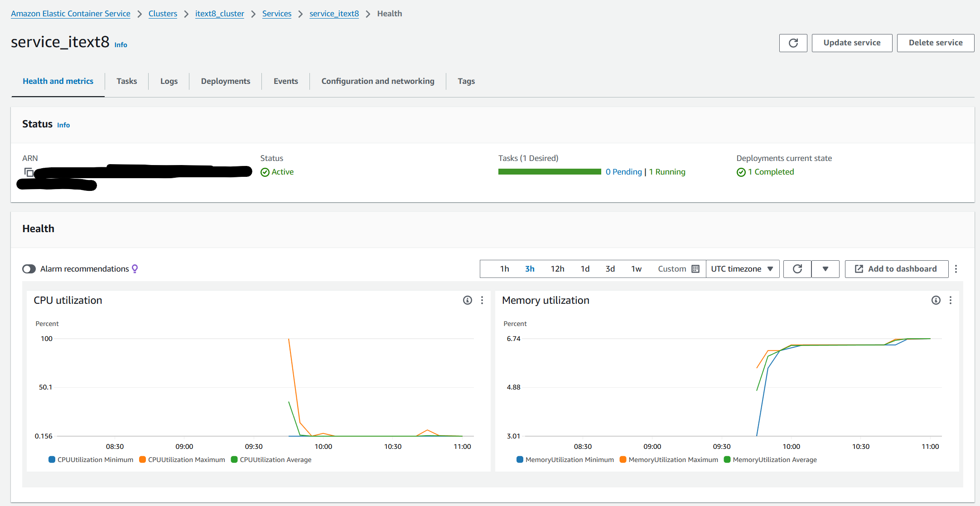
Task: Open the UTC timezone dropdown
Action: pyautogui.click(x=742, y=269)
